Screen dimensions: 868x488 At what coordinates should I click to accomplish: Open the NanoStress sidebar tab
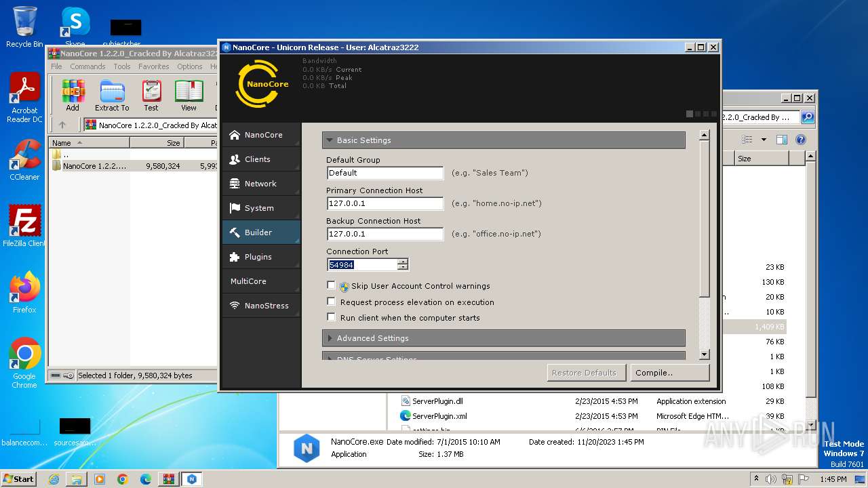[261, 306]
